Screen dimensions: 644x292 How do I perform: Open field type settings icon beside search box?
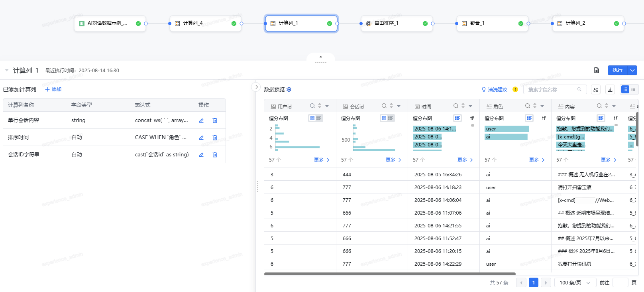(596, 90)
